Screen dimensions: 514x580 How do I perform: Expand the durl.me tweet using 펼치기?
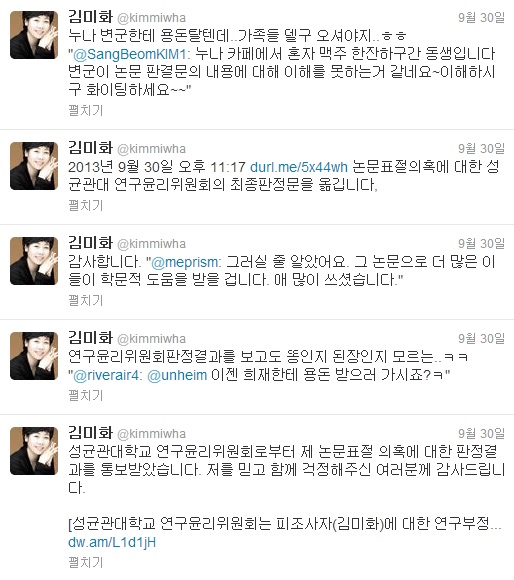tap(86, 205)
